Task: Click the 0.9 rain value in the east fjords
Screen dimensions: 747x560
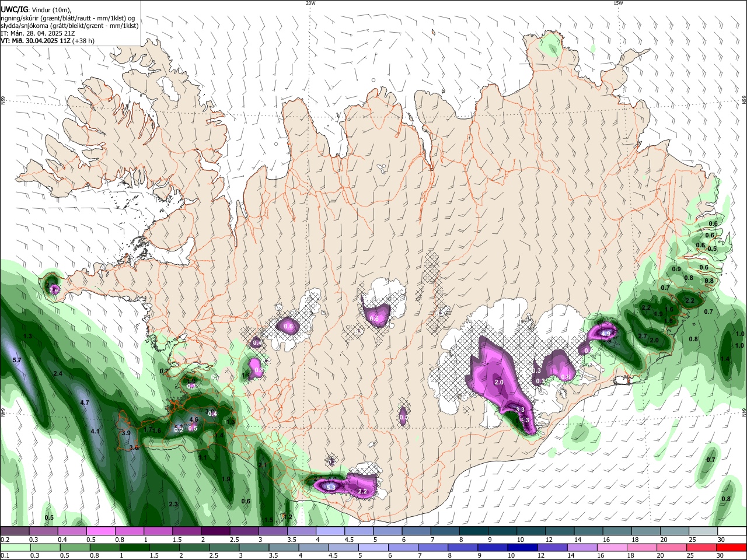Action: click(x=676, y=269)
